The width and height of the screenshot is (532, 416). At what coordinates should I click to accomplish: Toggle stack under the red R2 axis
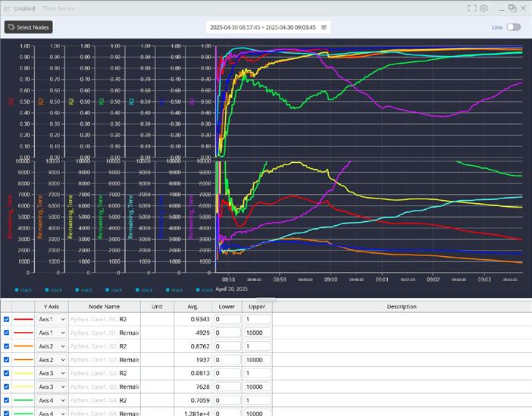click(x=23, y=289)
